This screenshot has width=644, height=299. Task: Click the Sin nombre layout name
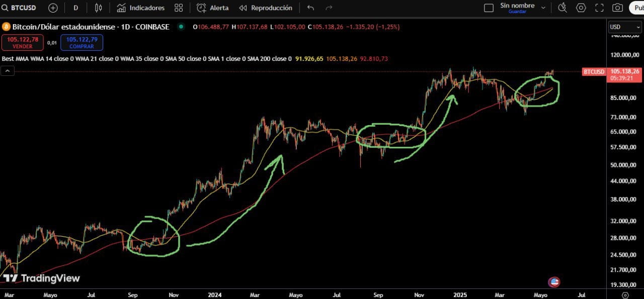(x=517, y=6)
